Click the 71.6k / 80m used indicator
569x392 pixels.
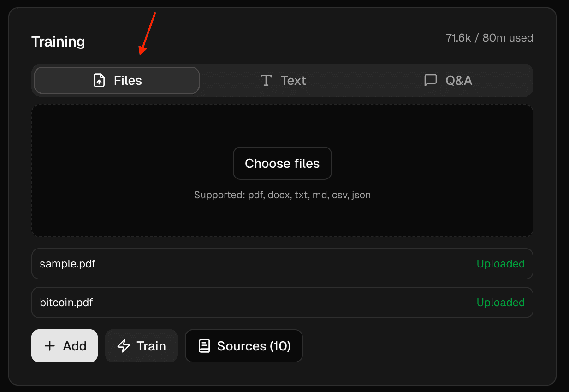[489, 38]
